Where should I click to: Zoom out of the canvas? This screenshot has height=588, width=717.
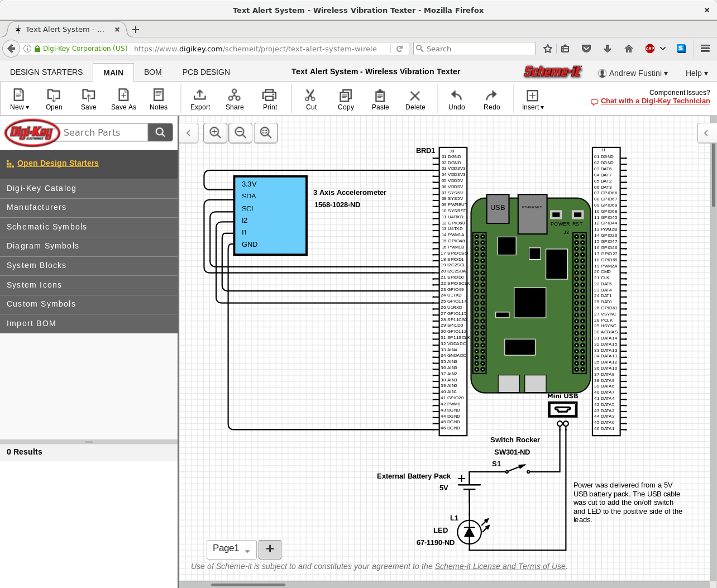coord(241,133)
